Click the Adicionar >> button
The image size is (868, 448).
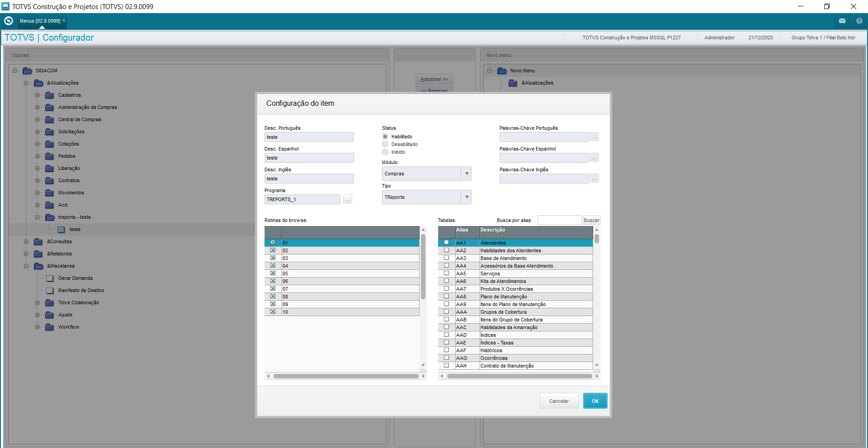pyautogui.click(x=434, y=79)
